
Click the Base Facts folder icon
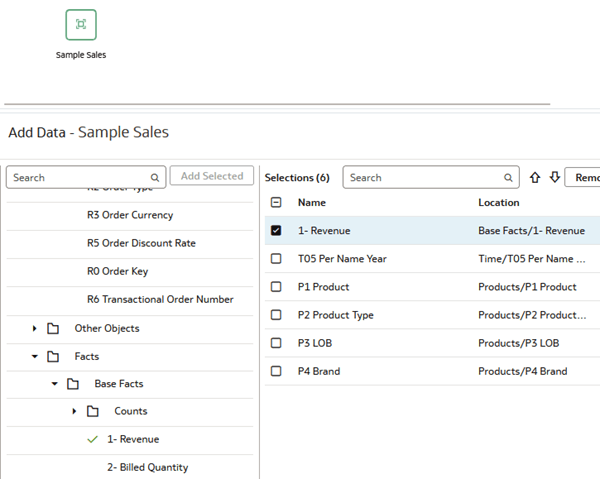(x=73, y=384)
